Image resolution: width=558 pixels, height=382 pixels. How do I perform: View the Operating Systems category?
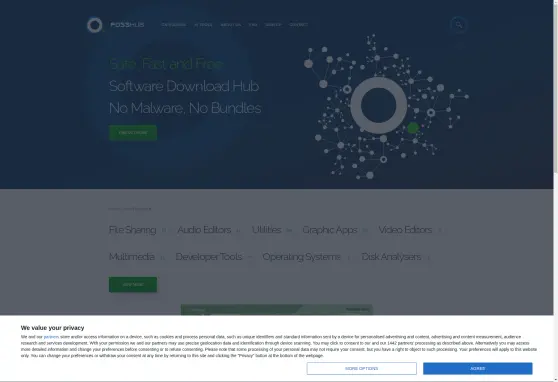(x=301, y=257)
